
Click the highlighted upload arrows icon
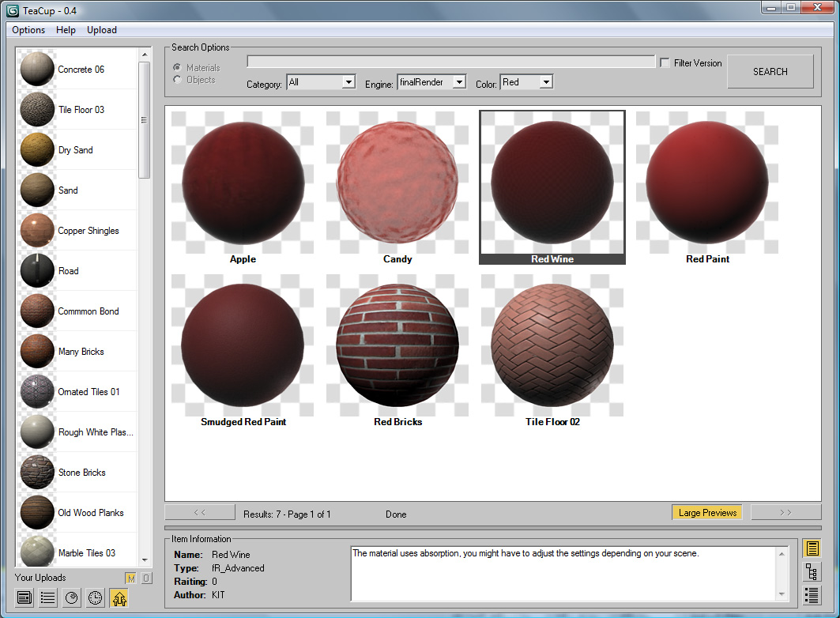coord(119,597)
